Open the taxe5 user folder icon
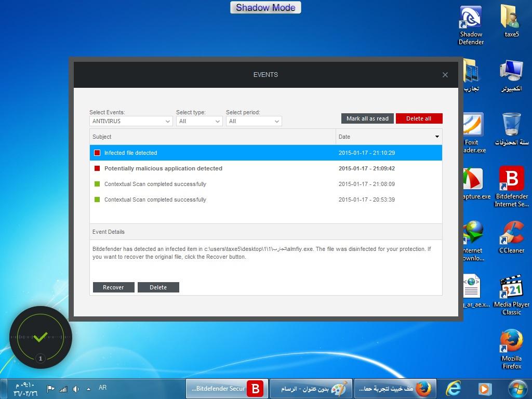The image size is (532, 399). point(512,21)
